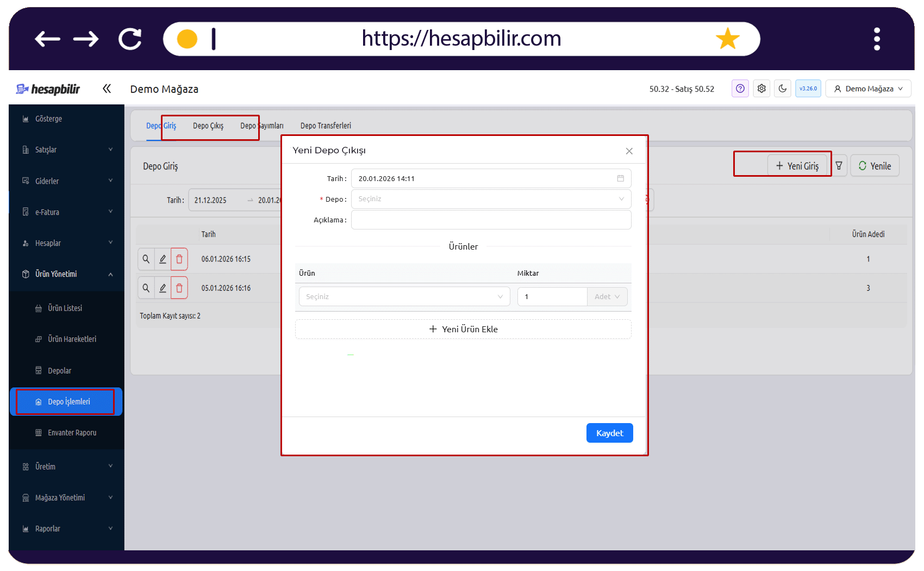
Task: Click Yeni Ürün Ekle button
Action: click(463, 329)
